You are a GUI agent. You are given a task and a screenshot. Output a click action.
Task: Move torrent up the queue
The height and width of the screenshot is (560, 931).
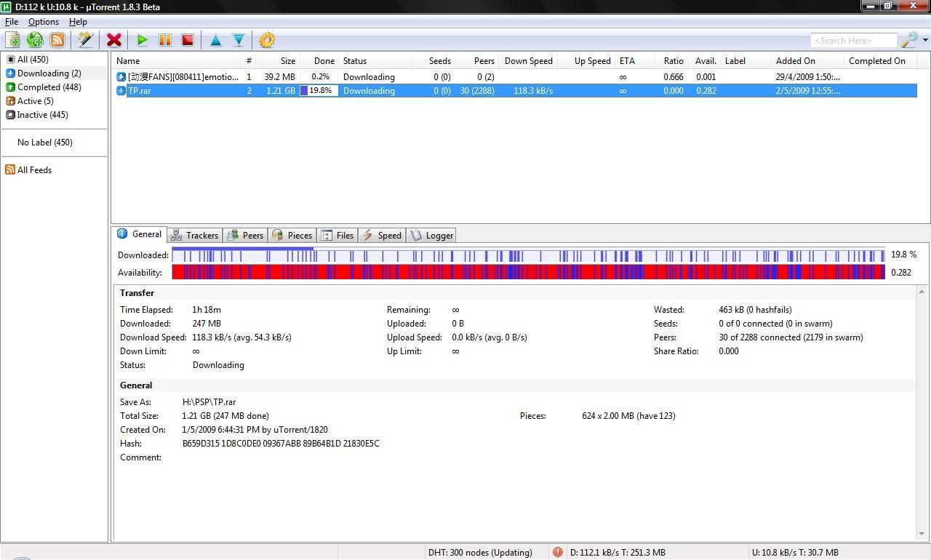pos(215,40)
